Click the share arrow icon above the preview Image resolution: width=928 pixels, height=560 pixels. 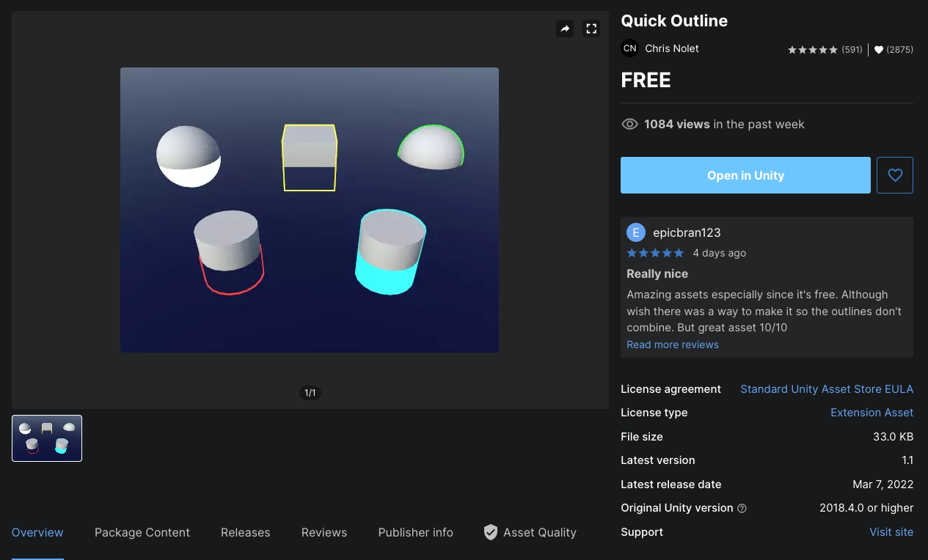564,29
